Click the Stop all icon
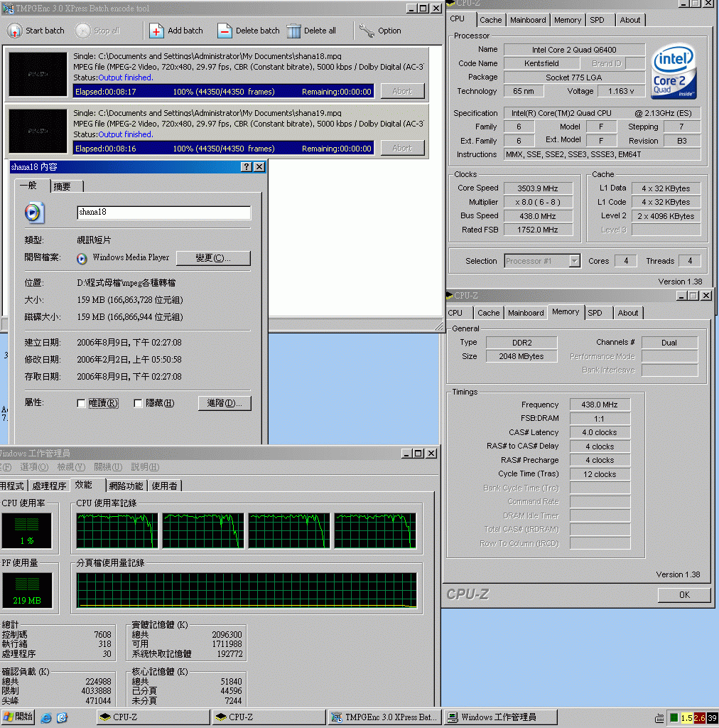The image size is (719, 728). click(83, 31)
